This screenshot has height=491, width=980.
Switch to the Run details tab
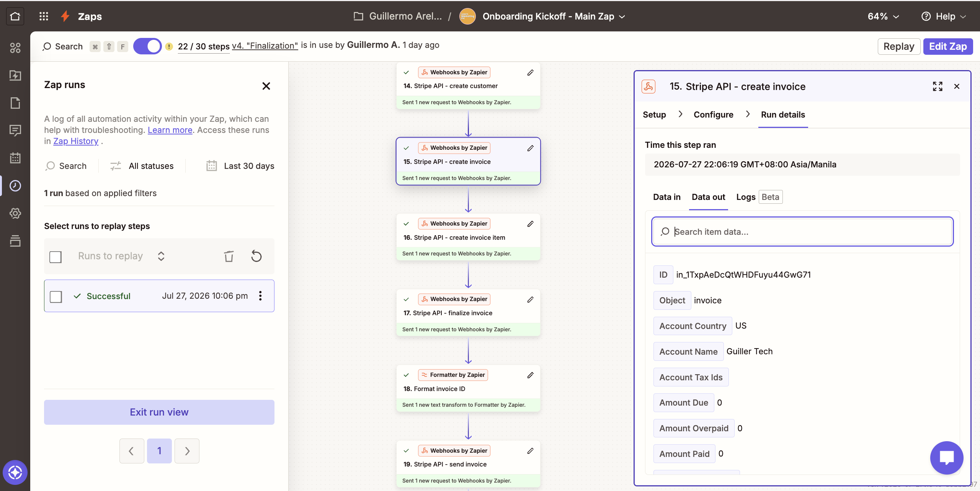(x=783, y=115)
